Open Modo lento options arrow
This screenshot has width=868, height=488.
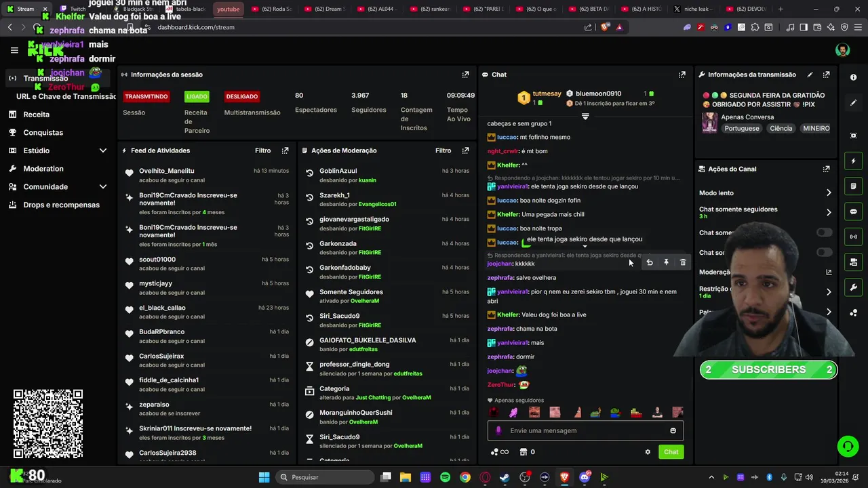coord(829,193)
